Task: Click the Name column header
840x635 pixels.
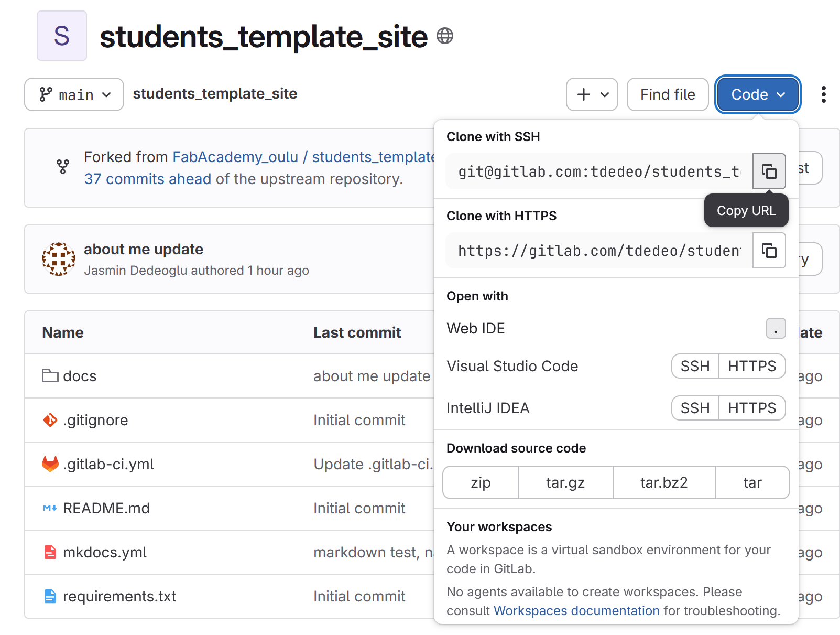Action: [63, 332]
